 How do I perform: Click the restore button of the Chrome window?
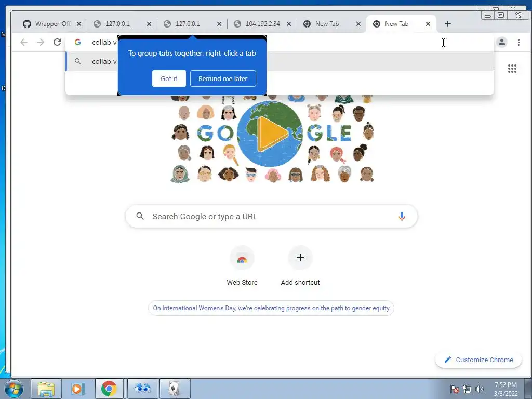pos(501,15)
